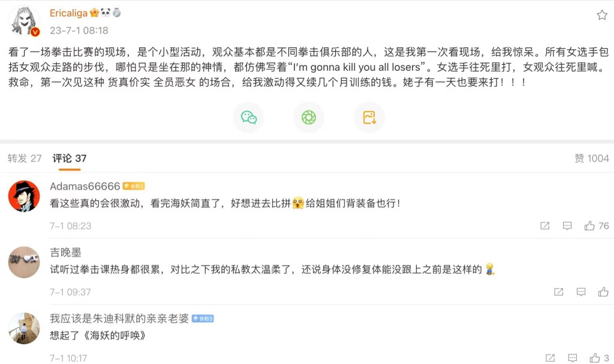Reply to the Adamas66666 comment

point(567,226)
